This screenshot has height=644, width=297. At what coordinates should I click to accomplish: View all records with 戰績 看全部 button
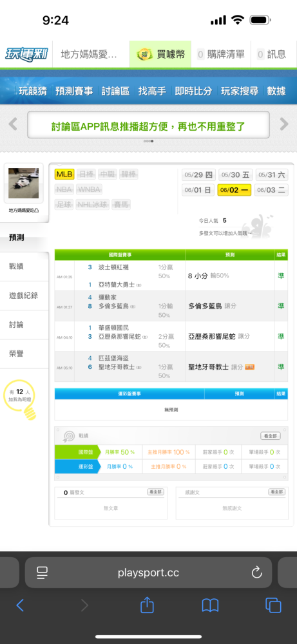click(271, 436)
